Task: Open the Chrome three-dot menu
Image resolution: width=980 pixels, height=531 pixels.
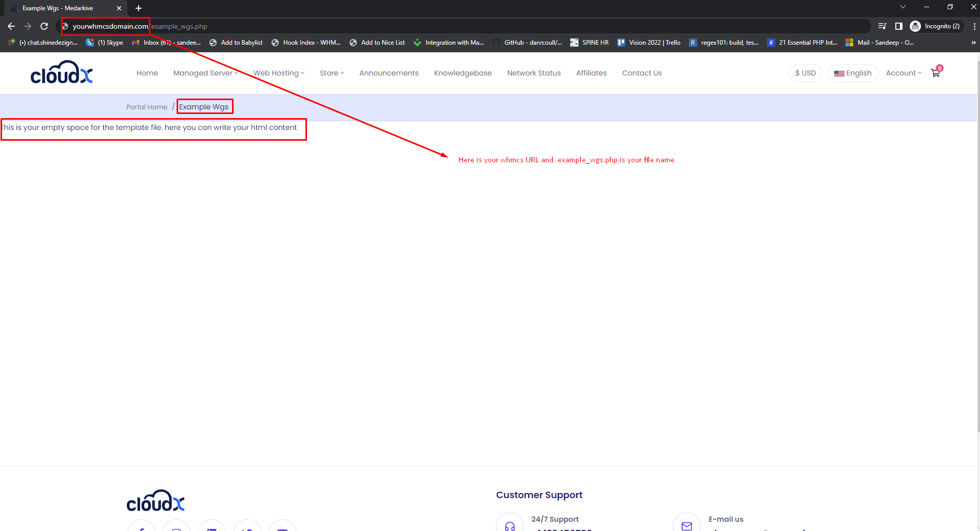Action: (x=974, y=26)
